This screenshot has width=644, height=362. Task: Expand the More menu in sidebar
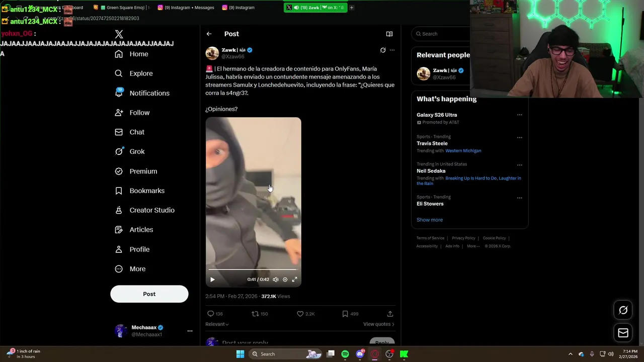point(130,269)
